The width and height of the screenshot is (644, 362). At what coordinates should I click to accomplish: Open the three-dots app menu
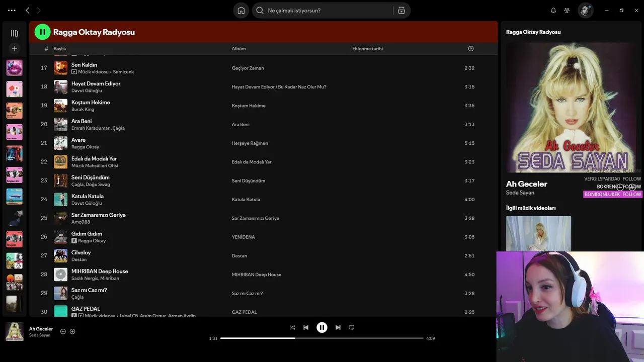point(12,10)
